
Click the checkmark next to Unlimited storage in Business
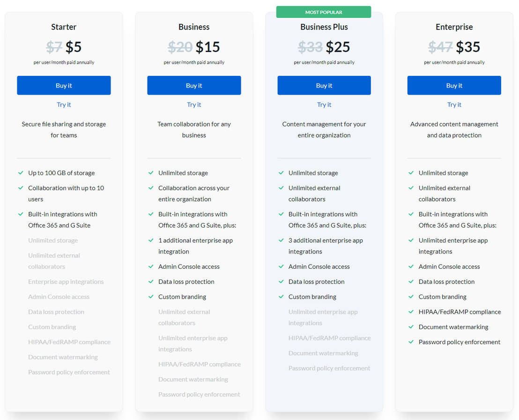coord(151,172)
